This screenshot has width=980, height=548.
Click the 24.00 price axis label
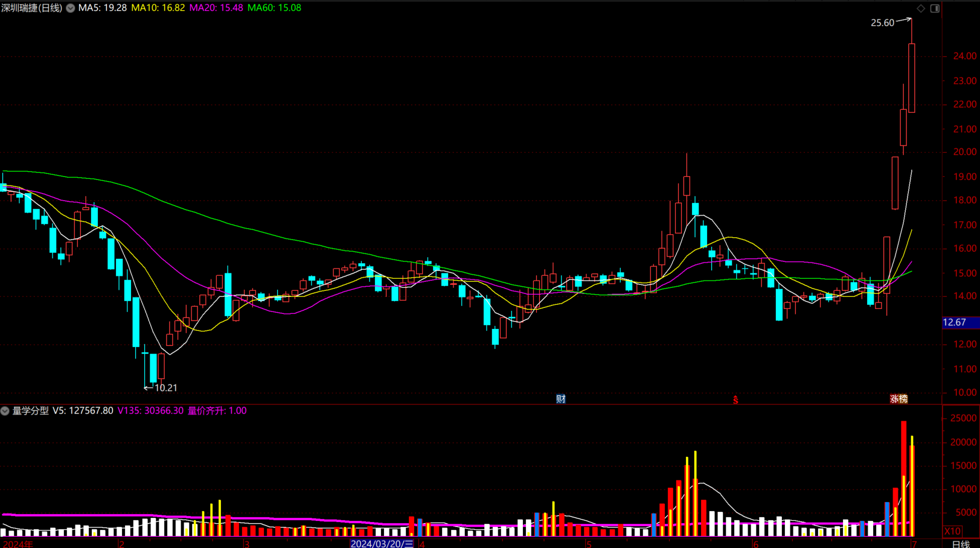(x=965, y=56)
